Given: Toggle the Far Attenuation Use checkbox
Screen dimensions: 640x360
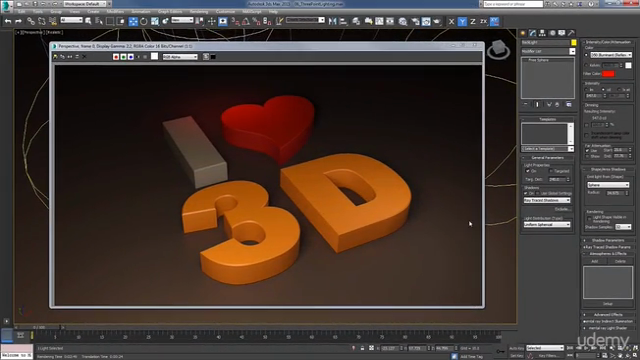Looking at the screenshot, I should (587, 151).
